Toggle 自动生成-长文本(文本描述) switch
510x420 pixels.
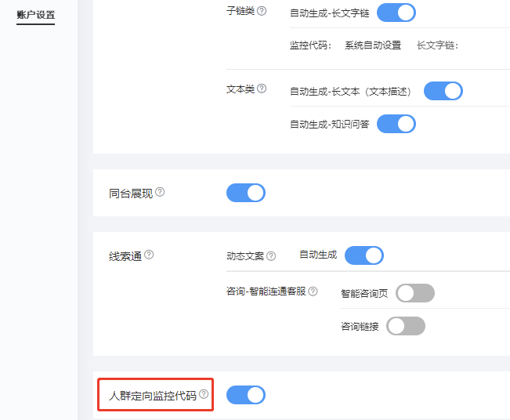coord(443,91)
